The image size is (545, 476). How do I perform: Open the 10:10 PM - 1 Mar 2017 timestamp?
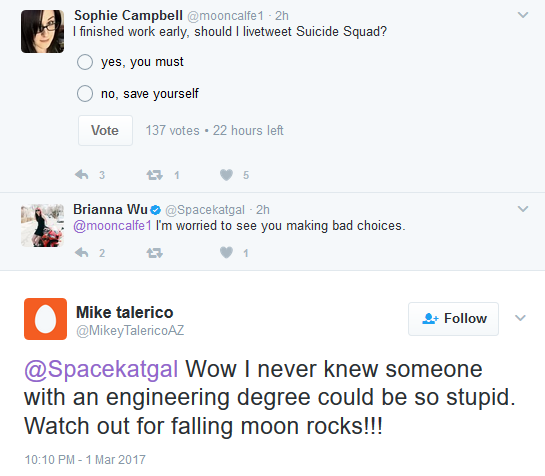pos(85,460)
